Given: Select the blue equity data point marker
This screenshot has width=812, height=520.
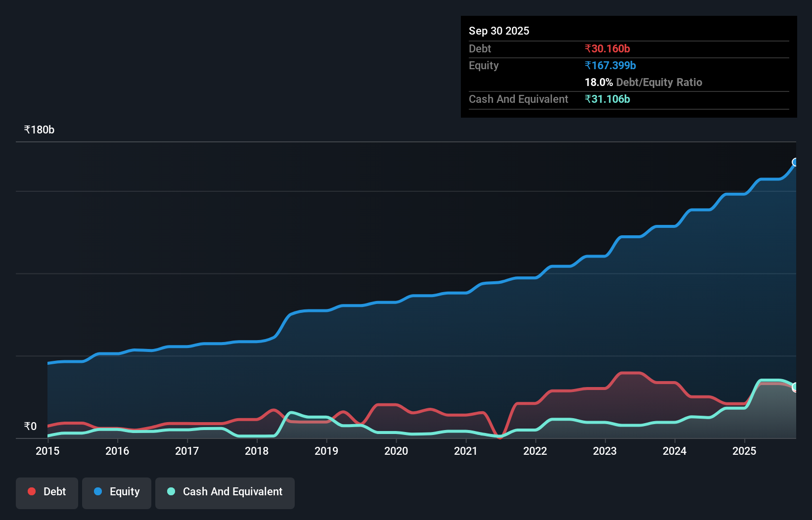Looking at the screenshot, I should point(795,162).
